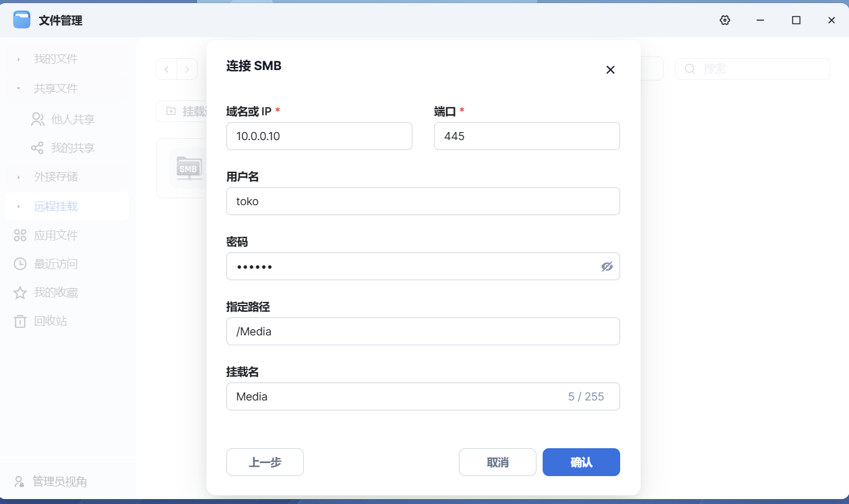Click the 他人共享 people icon

coord(37,119)
